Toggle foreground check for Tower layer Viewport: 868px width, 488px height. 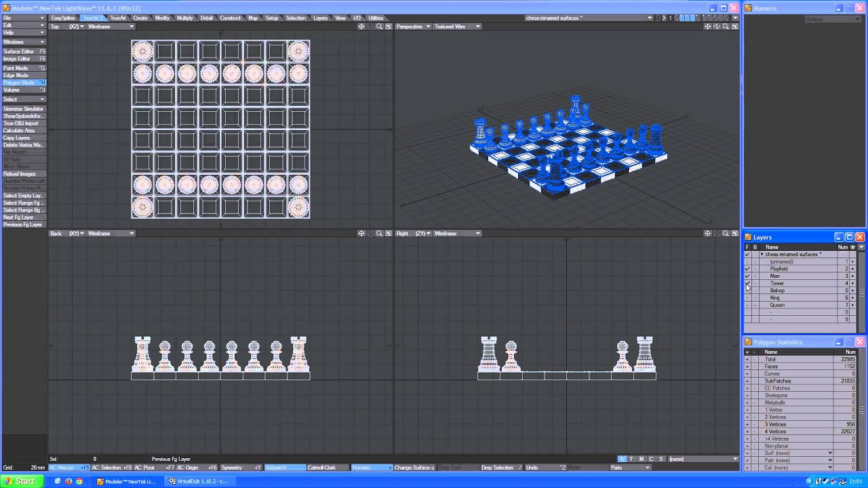tap(747, 283)
